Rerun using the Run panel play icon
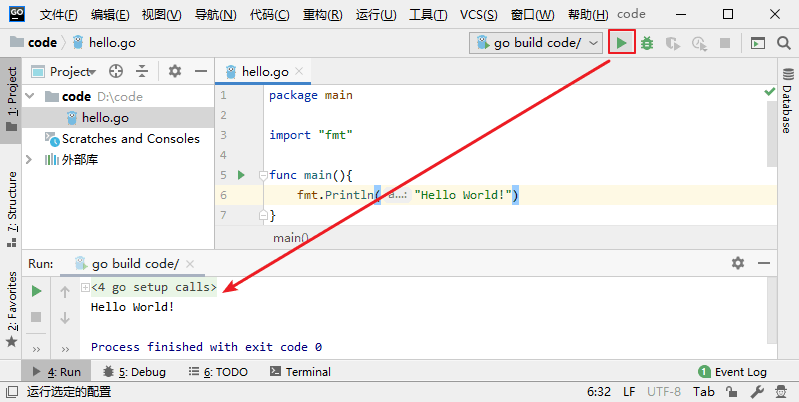The image size is (799, 402). point(36,291)
